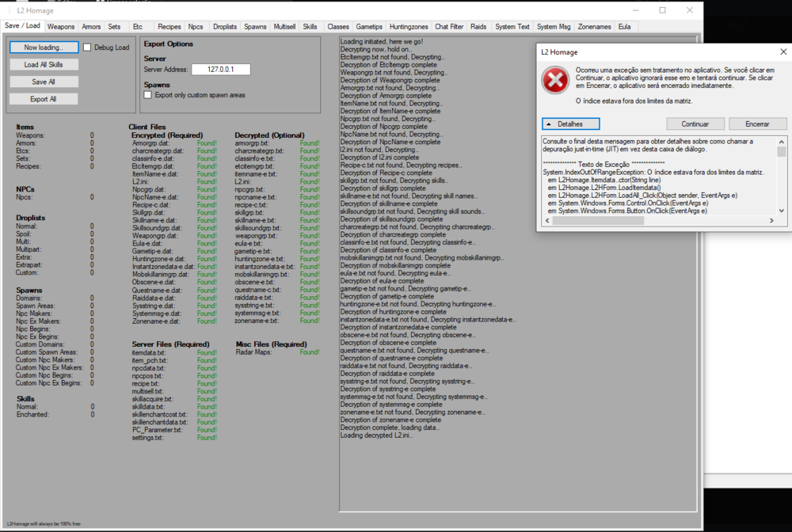Collapse the Detalhes section of the error
This screenshot has width=792, height=532.
[x=570, y=124]
